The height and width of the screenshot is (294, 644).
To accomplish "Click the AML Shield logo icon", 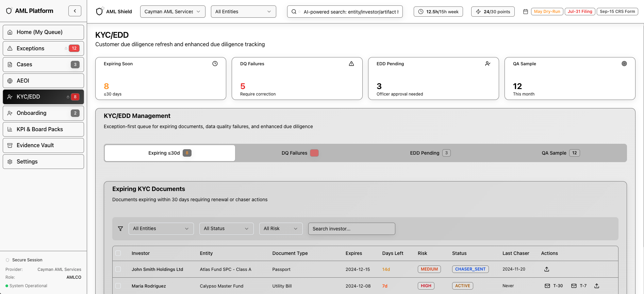I will (99, 12).
